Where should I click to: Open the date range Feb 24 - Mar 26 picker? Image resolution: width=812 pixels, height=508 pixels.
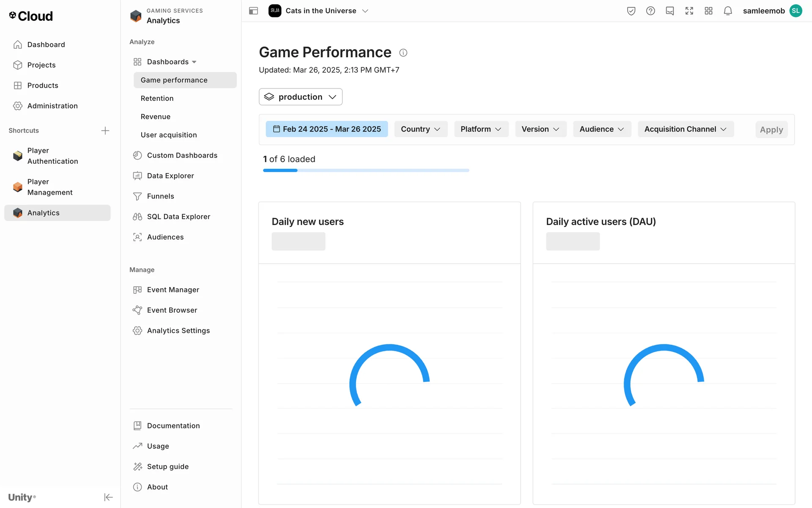[326, 129]
